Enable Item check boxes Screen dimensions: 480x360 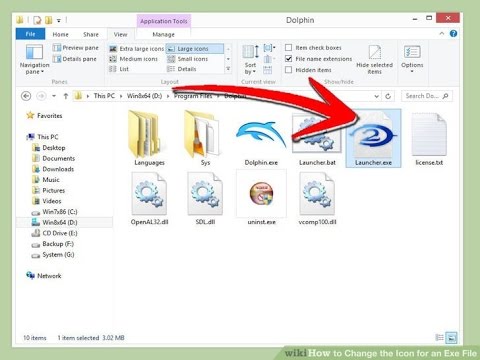[289, 48]
